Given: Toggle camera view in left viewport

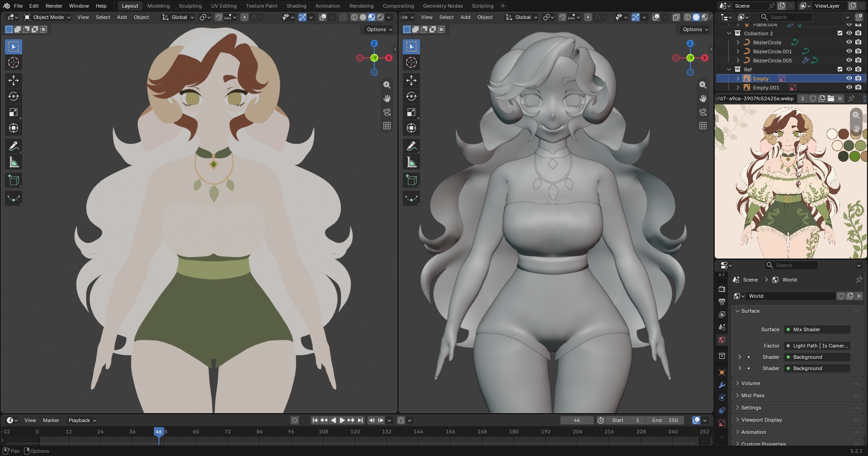Looking at the screenshot, I should 387,112.
